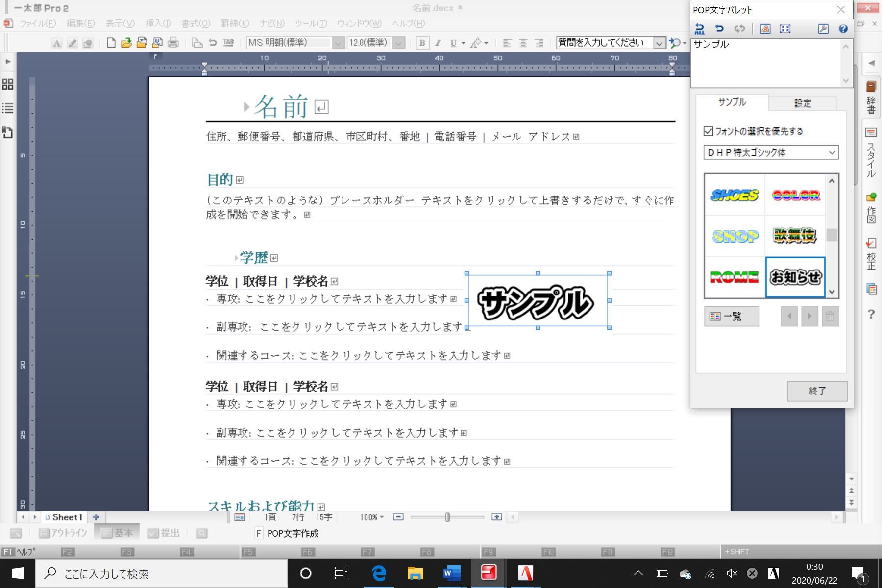Image resolution: width=882 pixels, height=588 pixels.
Task: Go to the next sample page arrow
Action: 809,316
